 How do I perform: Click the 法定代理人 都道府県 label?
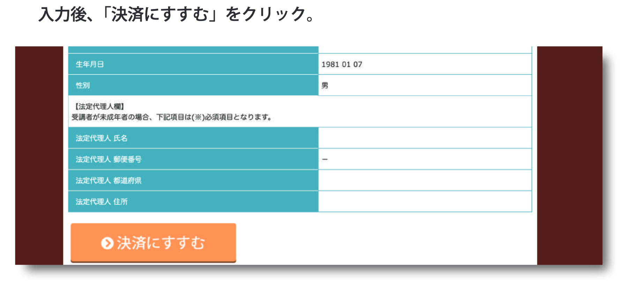pyautogui.click(x=108, y=180)
